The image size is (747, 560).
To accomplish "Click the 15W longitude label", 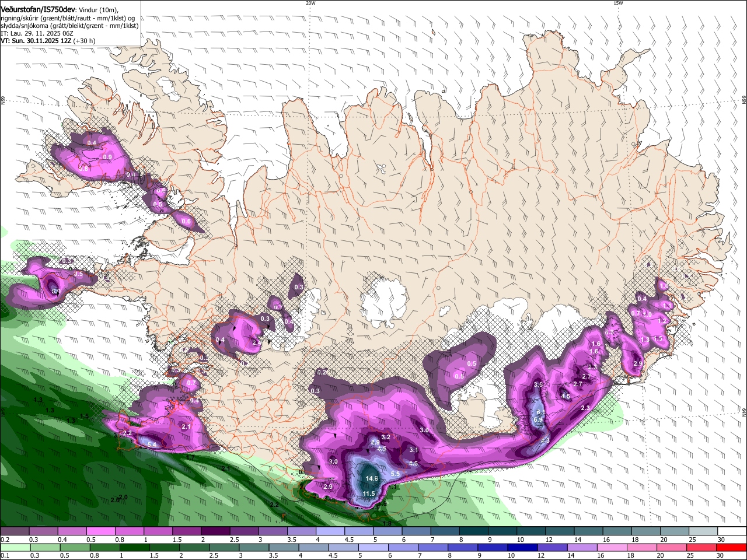I will tap(618, 3).
